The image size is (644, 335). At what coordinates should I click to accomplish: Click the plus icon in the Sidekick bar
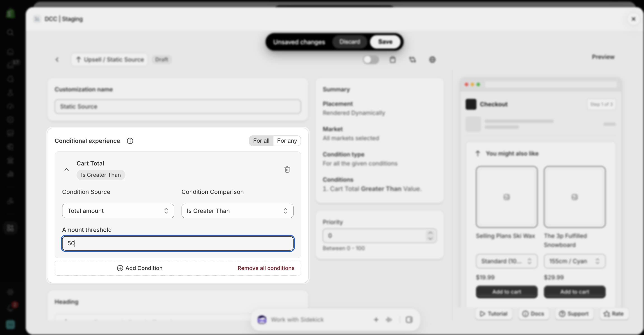click(x=376, y=319)
